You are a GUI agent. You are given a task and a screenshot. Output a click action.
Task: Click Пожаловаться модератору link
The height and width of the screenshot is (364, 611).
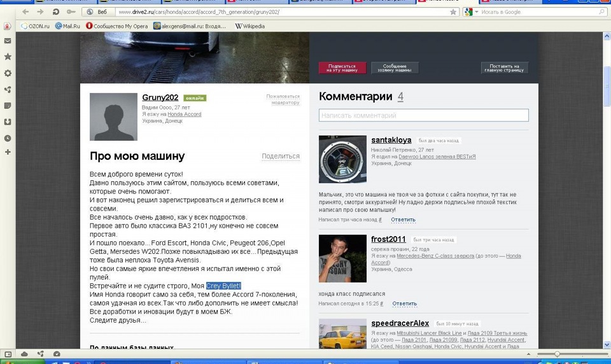point(283,99)
